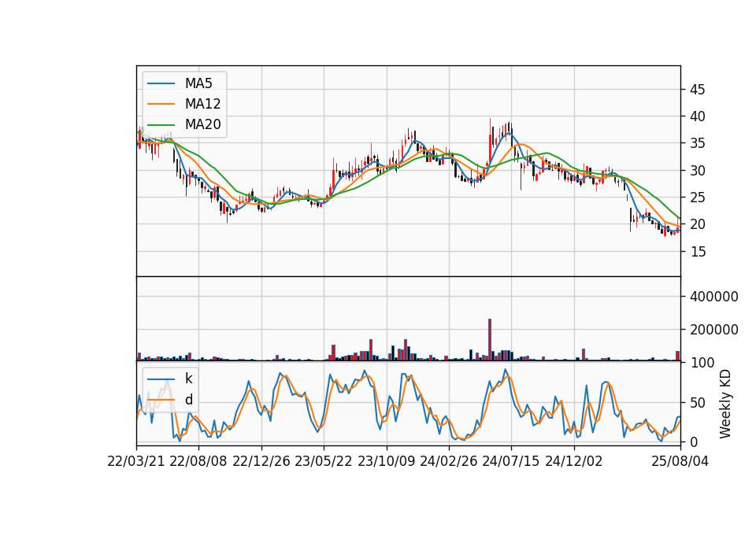Click the 35 price axis label

point(697,143)
